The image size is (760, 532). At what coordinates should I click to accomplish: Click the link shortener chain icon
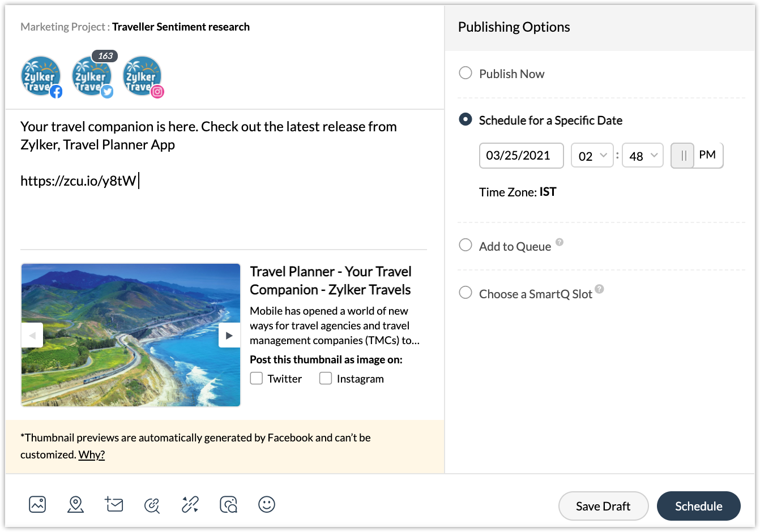point(190,504)
